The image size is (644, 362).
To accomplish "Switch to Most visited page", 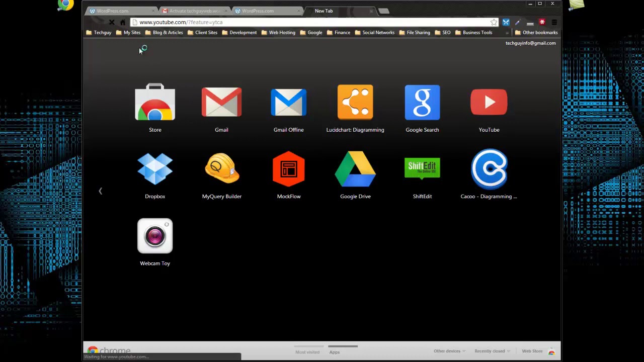I will (307, 352).
